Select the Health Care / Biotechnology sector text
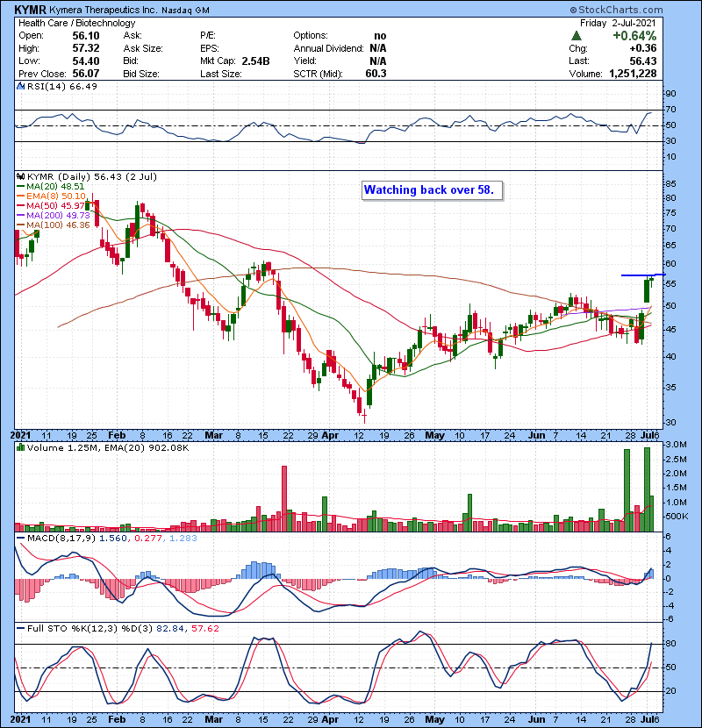 (77, 23)
